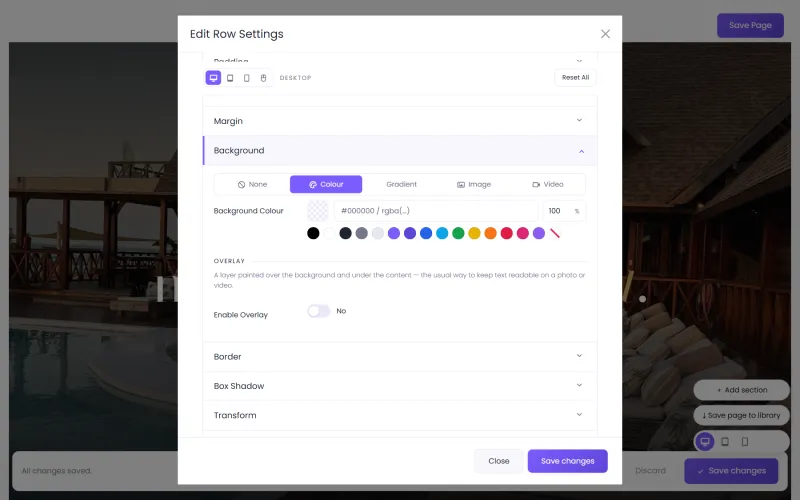Click Save Page button on the page behind

pos(750,25)
